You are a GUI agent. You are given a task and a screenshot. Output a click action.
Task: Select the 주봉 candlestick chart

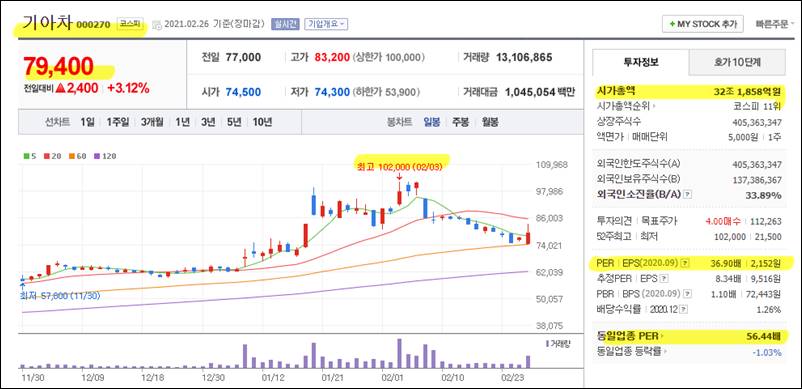point(460,122)
